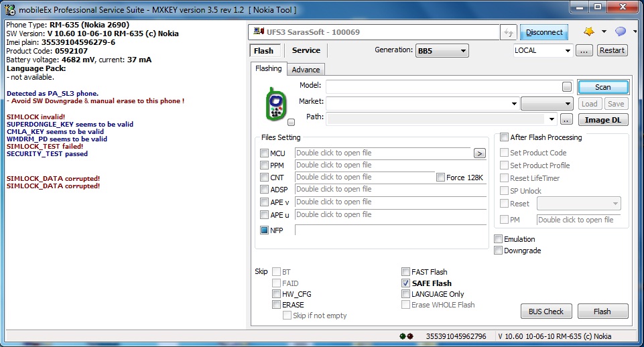Viewport: 644px width, 347px height.
Task: Click the Disconnect button
Action: pyautogui.click(x=544, y=32)
